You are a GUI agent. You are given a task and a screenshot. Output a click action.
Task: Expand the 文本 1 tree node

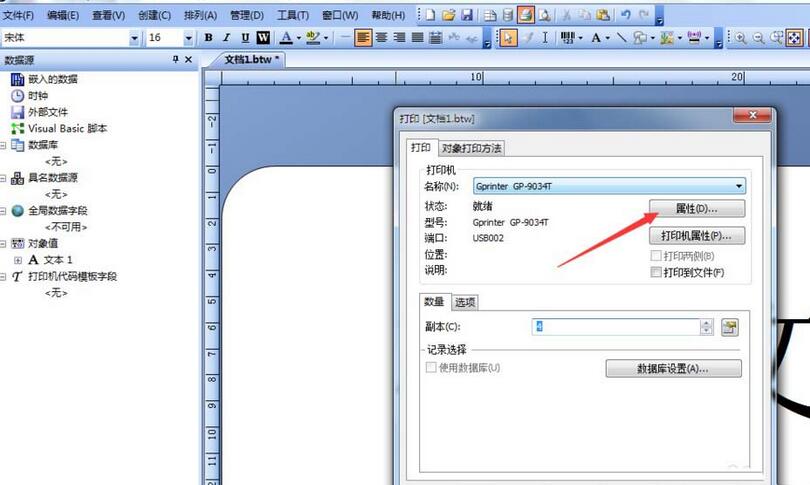pos(17,260)
